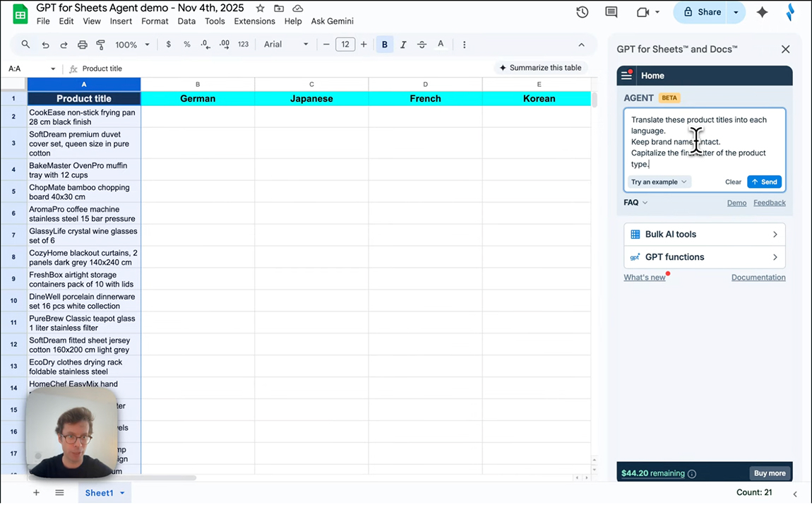Expand the Try an example dropdown

click(659, 182)
